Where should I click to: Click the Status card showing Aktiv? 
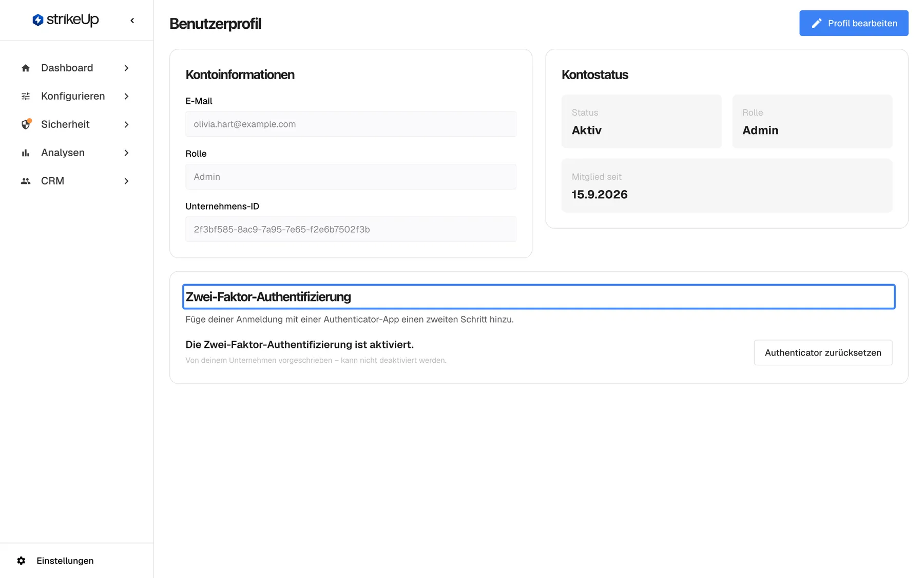point(642,121)
